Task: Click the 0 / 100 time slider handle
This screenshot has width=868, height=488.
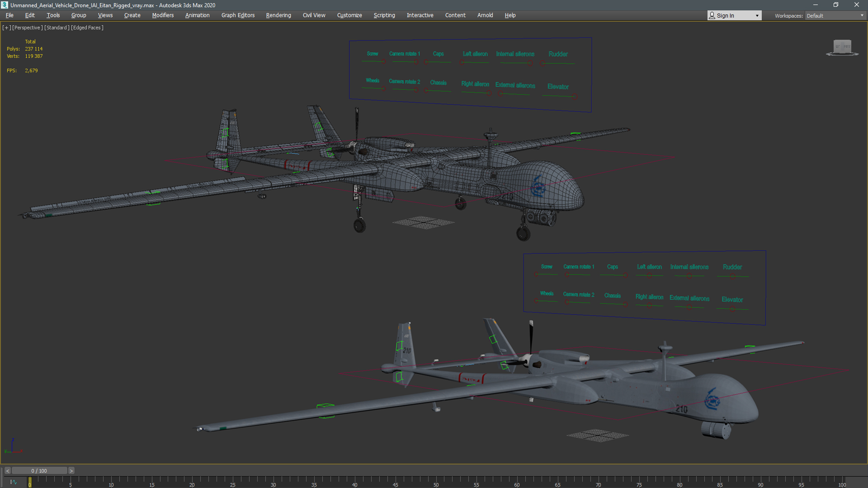Action: [39, 471]
